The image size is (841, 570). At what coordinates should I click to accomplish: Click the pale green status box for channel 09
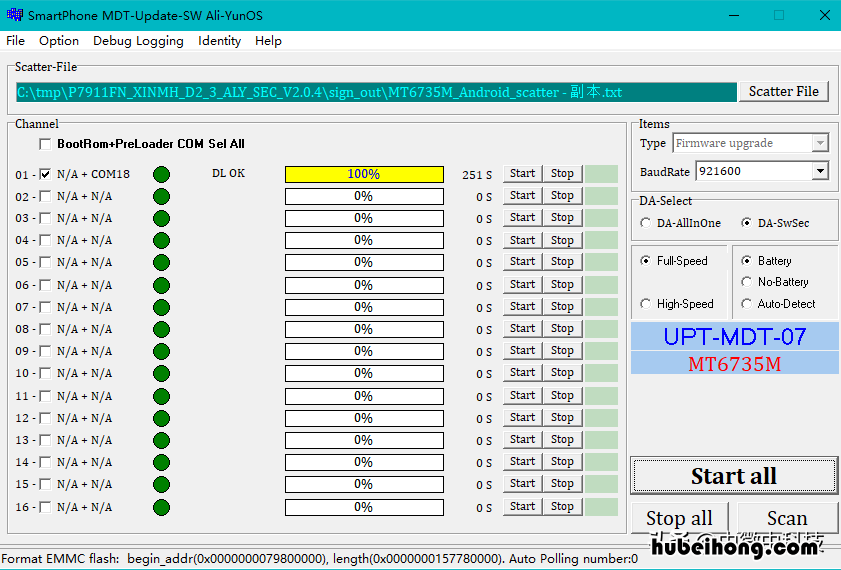coord(601,351)
